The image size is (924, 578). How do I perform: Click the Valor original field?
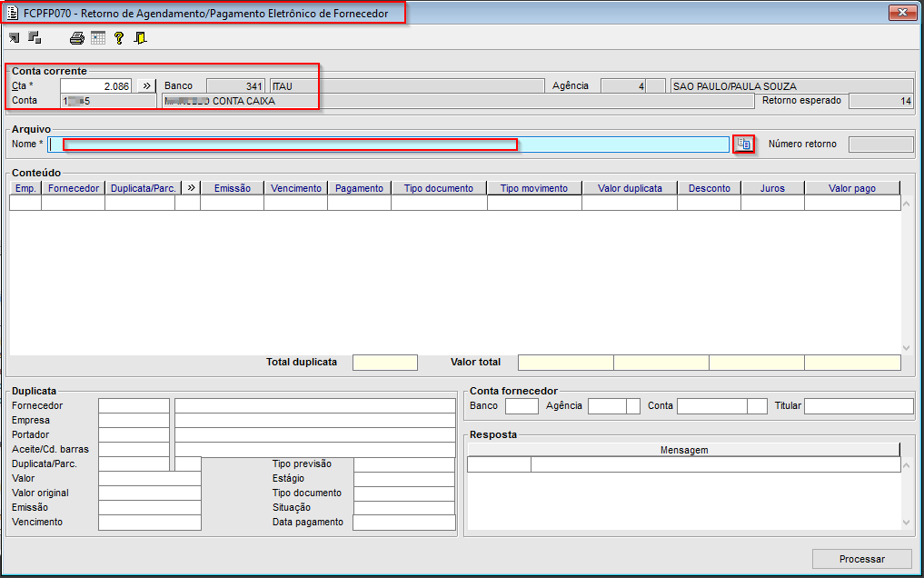[x=150, y=493]
